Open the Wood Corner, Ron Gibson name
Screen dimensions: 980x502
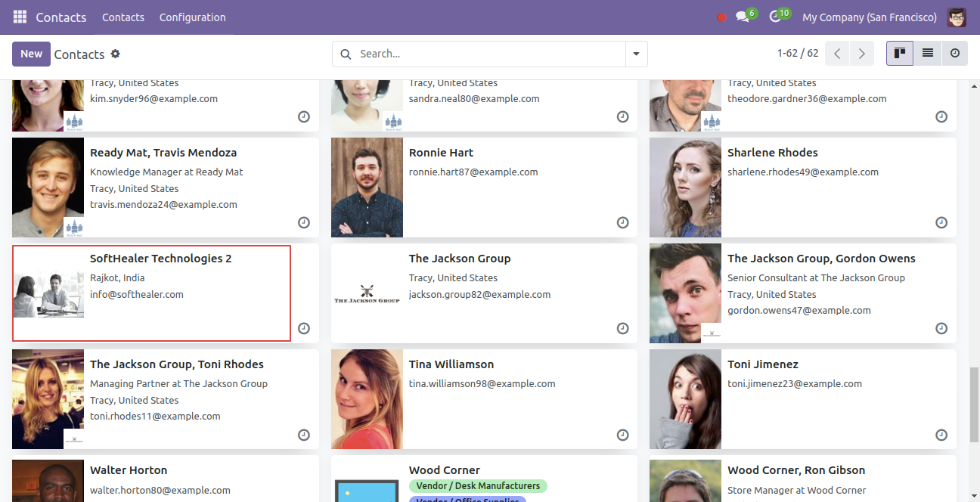click(796, 470)
